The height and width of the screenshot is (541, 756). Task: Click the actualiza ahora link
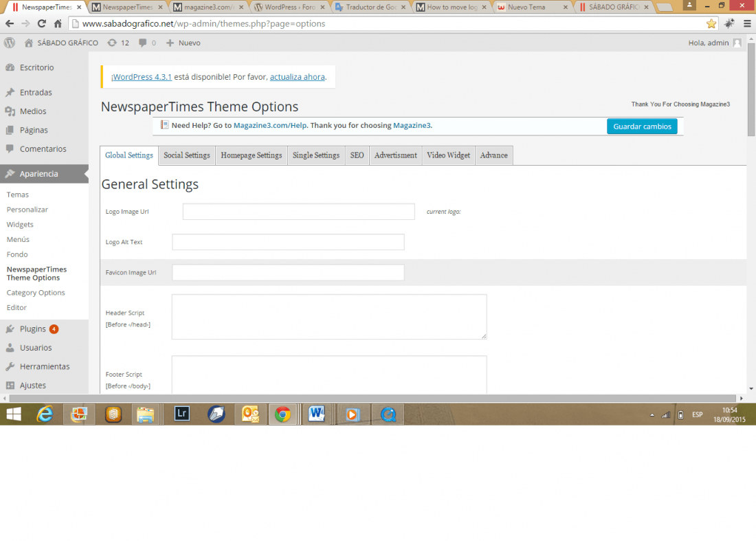pos(298,77)
